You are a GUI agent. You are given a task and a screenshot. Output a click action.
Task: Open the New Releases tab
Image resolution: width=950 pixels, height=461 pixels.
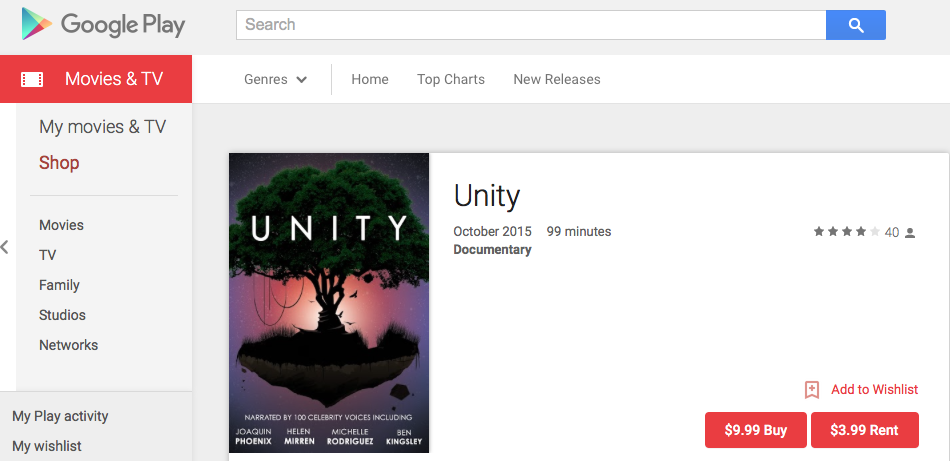coord(557,79)
